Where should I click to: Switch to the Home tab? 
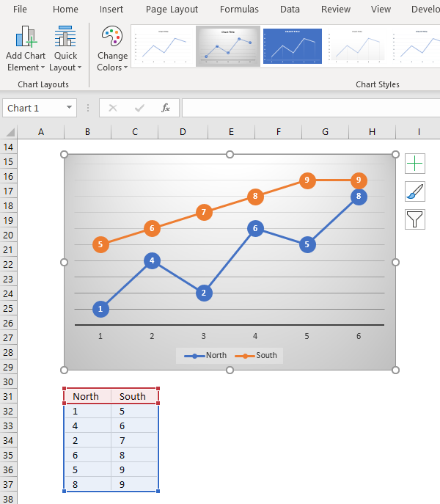[65, 10]
